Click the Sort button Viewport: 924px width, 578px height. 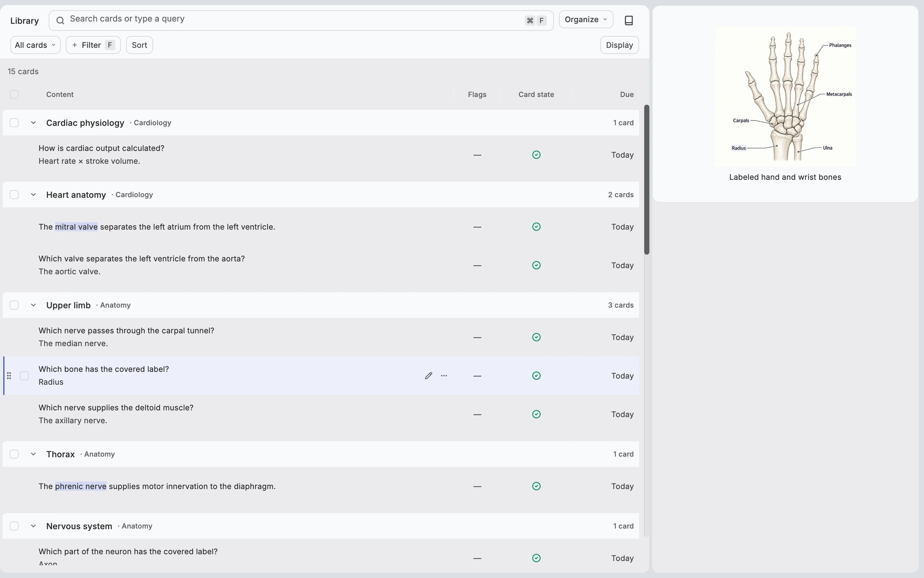point(139,45)
